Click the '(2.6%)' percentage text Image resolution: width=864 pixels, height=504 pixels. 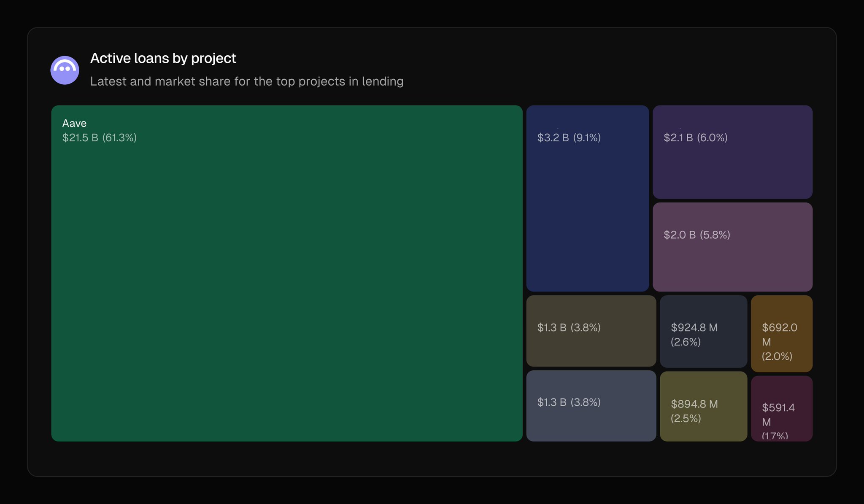[686, 342]
